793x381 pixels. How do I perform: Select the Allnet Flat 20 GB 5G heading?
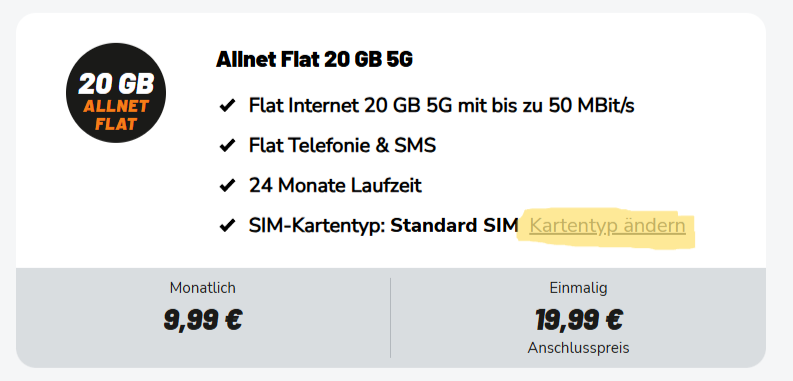(314, 60)
